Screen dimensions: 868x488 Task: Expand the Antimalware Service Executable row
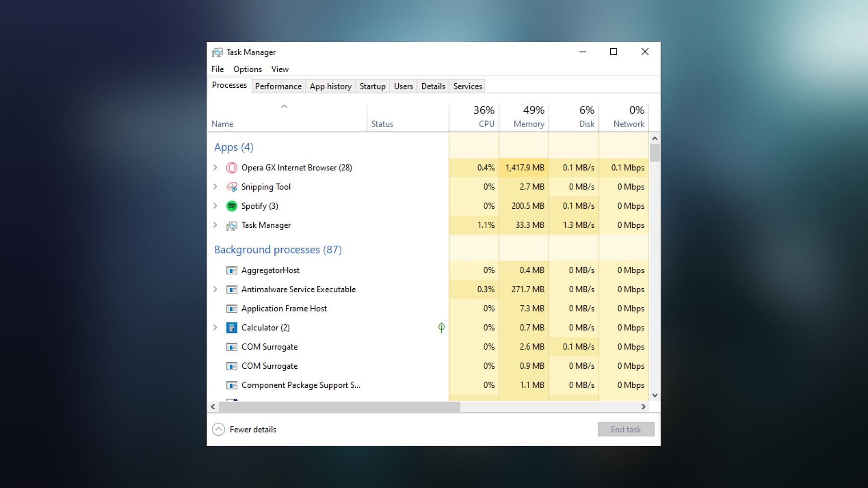216,289
